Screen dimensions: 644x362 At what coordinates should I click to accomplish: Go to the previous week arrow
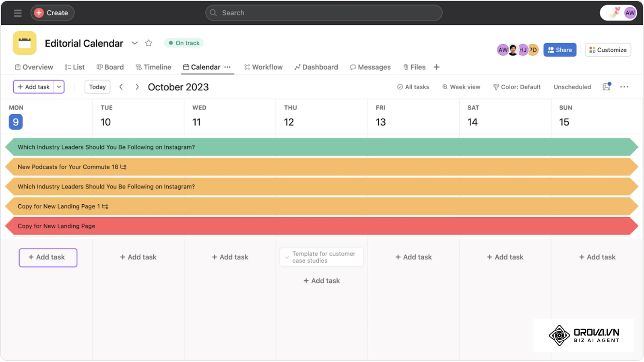[x=121, y=87]
